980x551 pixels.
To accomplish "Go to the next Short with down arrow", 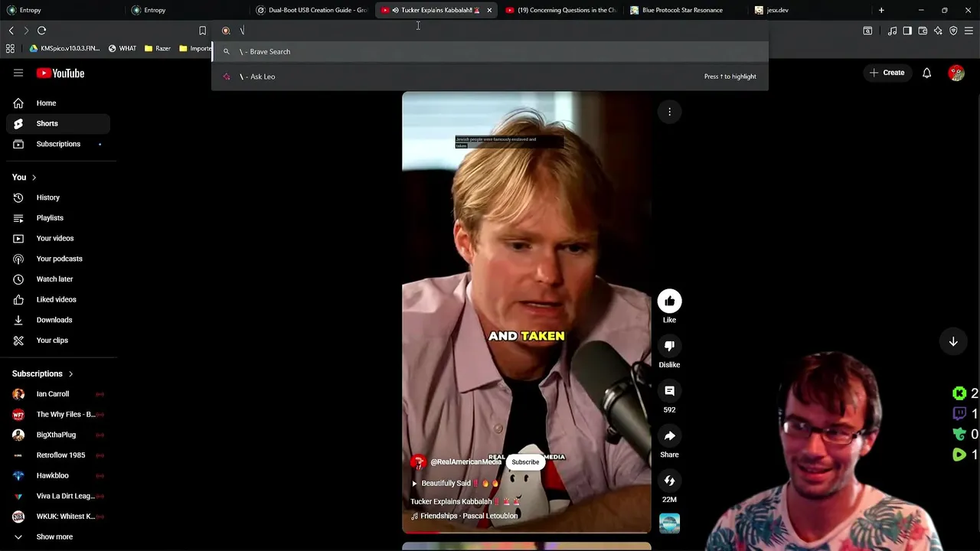I will [953, 342].
